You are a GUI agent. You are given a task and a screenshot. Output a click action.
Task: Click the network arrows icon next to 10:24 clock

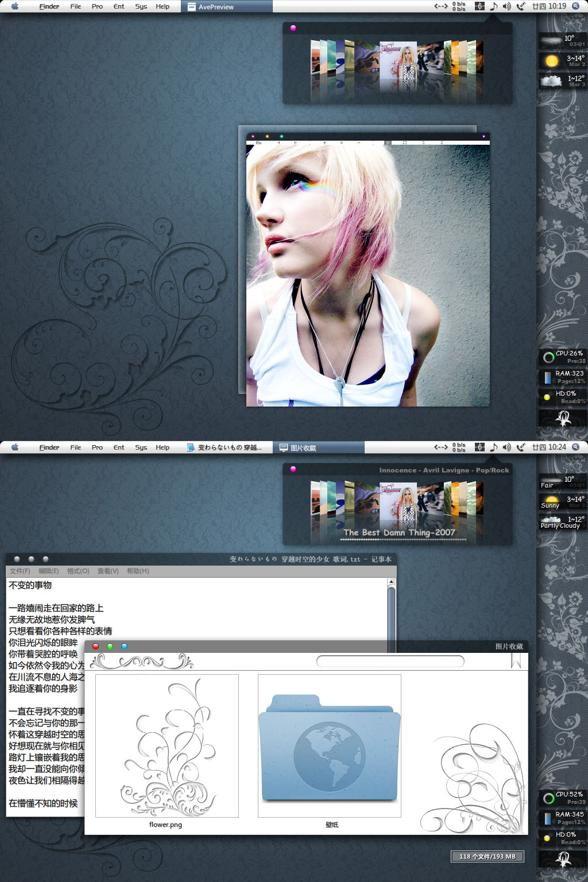click(x=441, y=447)
